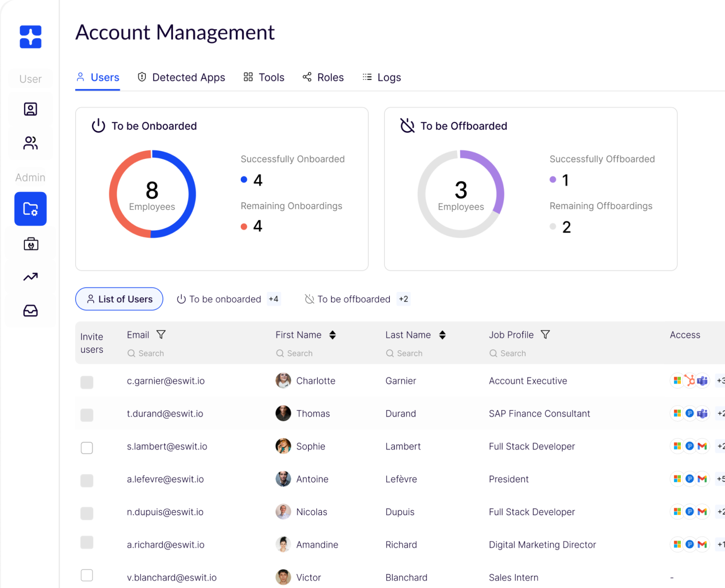Image resolution: width=725 pixels, height=588 pixels.
Task: Select the folder settings admin icon
Action: tap(31, 209)
